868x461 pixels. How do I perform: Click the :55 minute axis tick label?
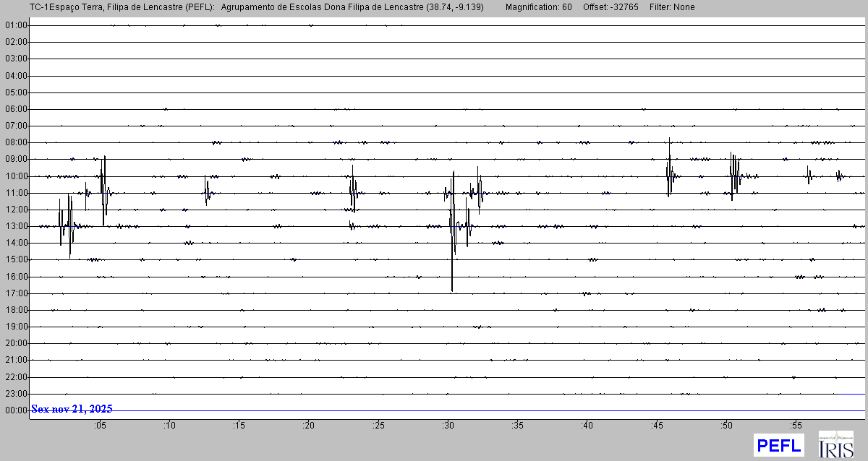click(x=796, y=426)
